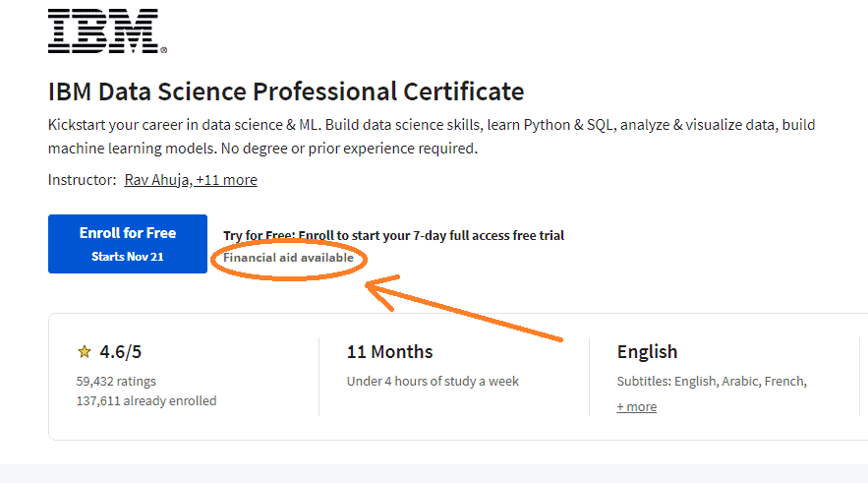The height and width of the screenshot is (483, 868).
Task: Expand + more subtitle languages
Action: click(x=637, y=406)
